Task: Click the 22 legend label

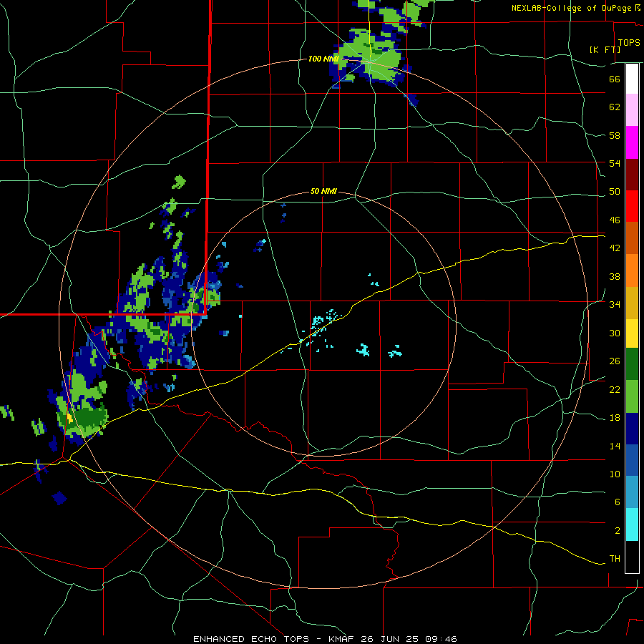Action: [615, 390]
